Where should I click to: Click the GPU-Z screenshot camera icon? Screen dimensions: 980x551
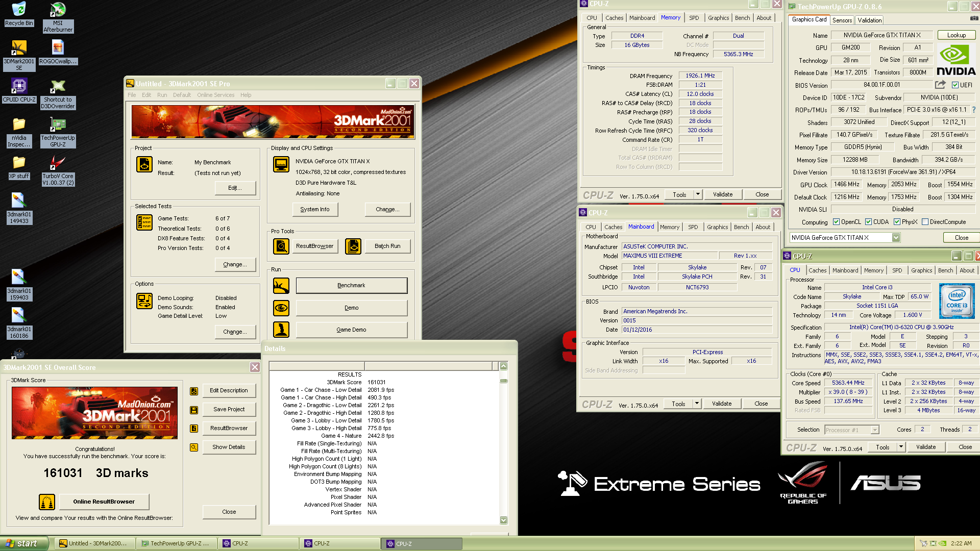[974, 18]
